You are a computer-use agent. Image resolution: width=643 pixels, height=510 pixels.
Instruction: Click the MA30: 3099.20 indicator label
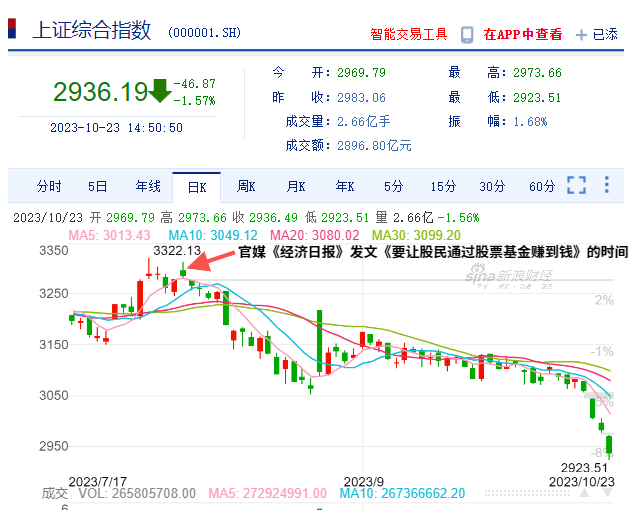pos(416,235)
